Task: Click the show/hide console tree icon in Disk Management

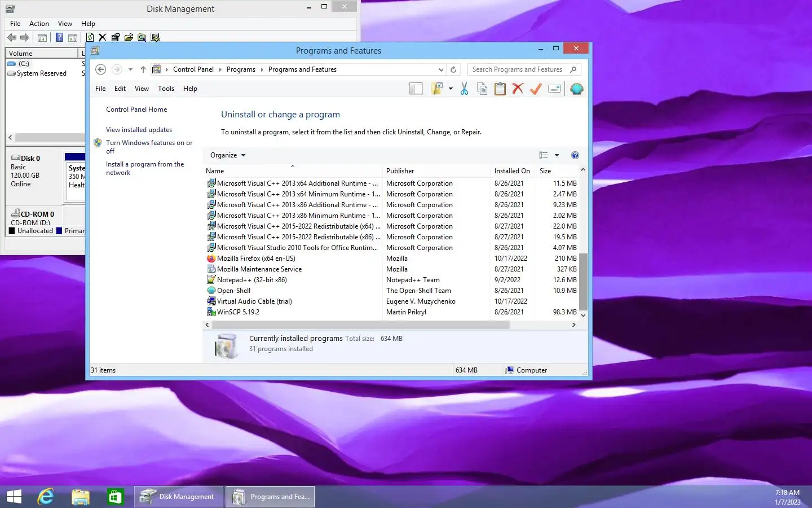Action: coord(42,37)
